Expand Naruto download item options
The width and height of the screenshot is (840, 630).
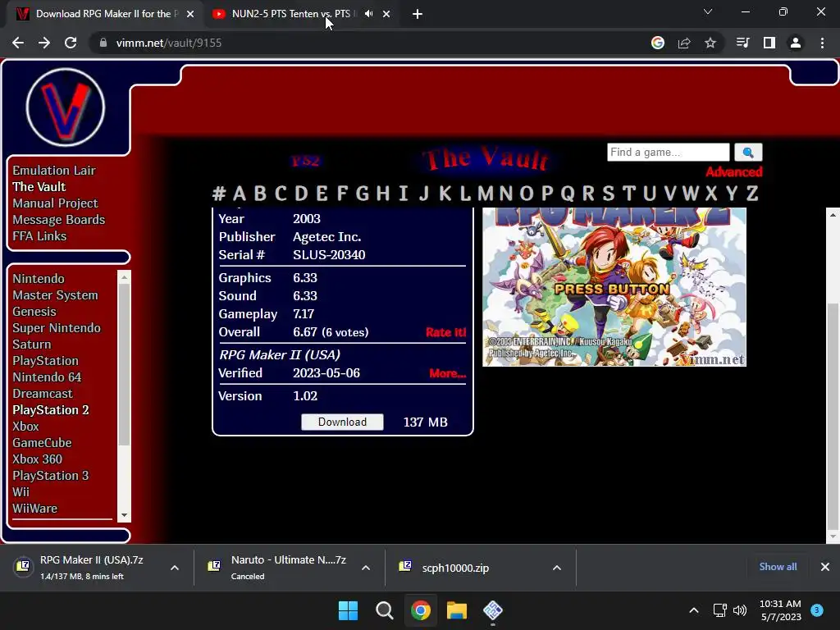[x=366, y=568]
